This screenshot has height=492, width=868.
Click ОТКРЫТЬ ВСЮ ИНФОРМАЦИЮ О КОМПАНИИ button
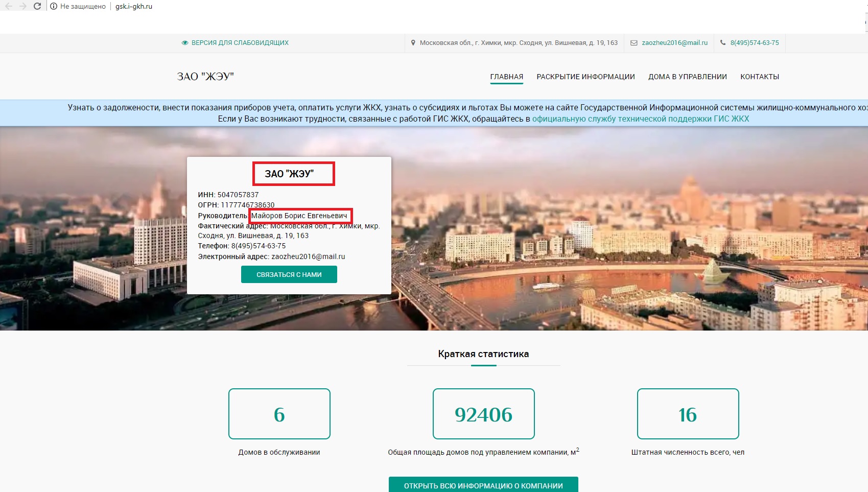coord(483,484)
